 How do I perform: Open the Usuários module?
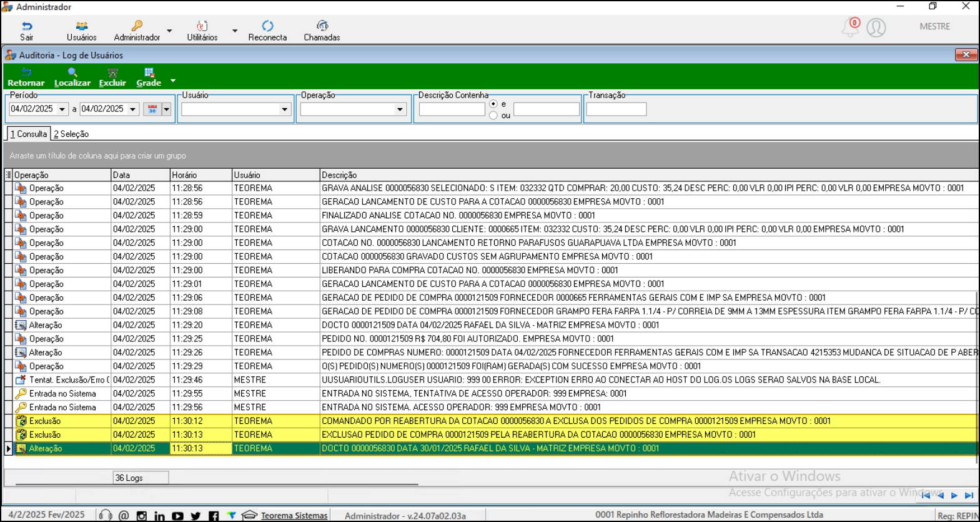point(82,31)
